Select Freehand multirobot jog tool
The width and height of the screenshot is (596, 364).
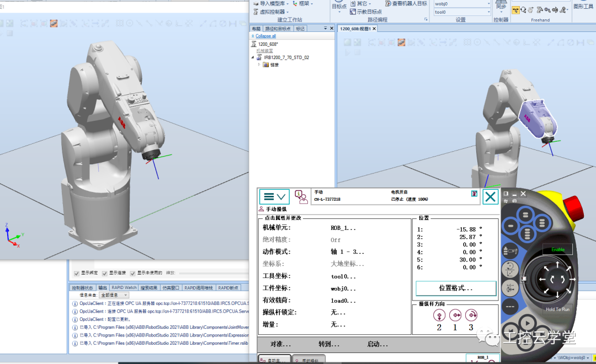pos(563,10)
